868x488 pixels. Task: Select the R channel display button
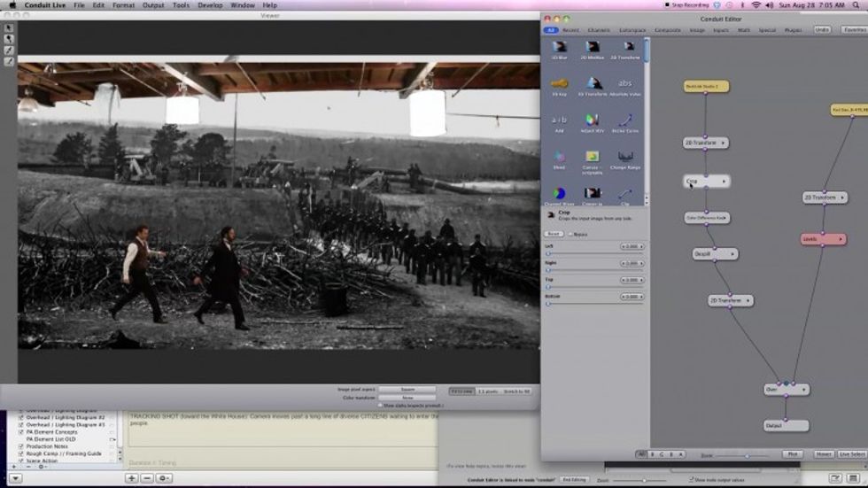(x=652, y=454)
